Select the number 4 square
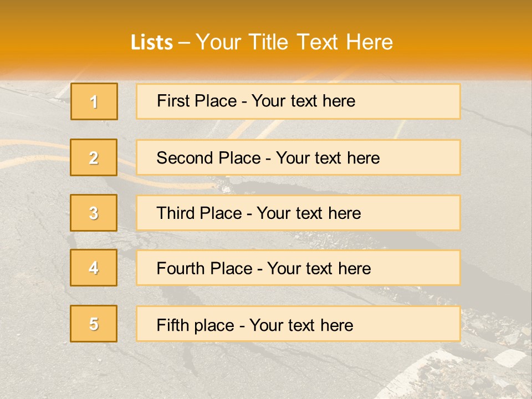This screenshot has width=532, height=399. point(94,268)
